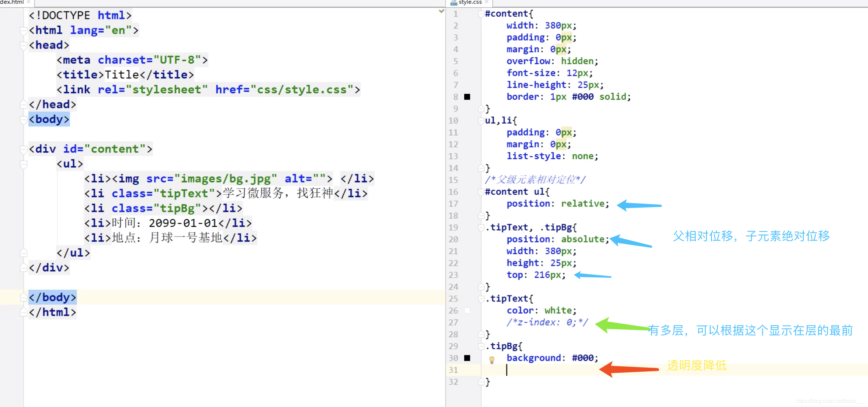Fold the <body> tag
The image size is (868, 407).
click(x=24, y=120)
